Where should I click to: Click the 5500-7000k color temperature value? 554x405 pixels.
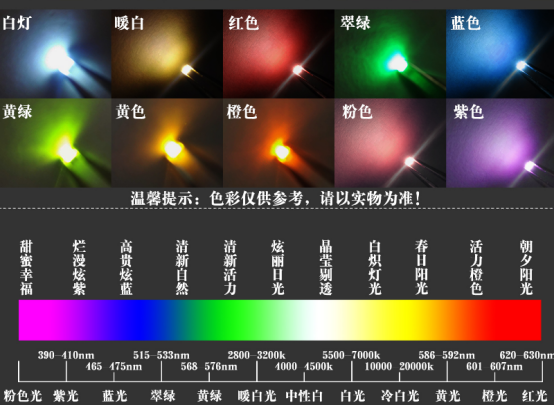pos(351,355)
